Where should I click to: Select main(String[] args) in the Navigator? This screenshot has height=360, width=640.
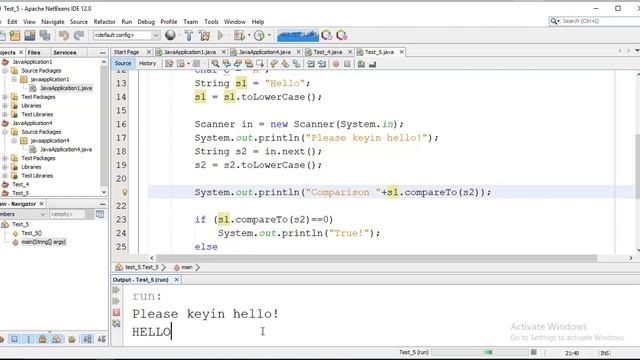[43, 242]
